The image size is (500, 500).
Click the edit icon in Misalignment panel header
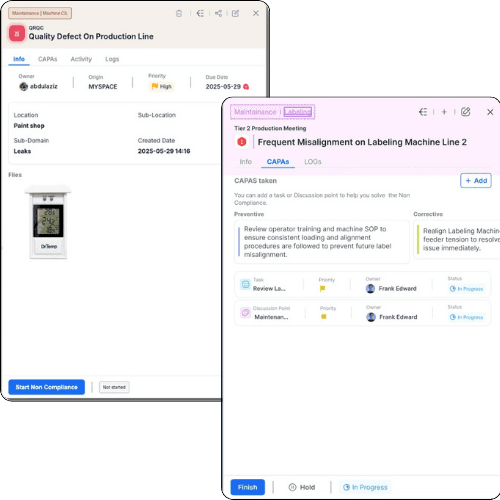coord(466,112)
